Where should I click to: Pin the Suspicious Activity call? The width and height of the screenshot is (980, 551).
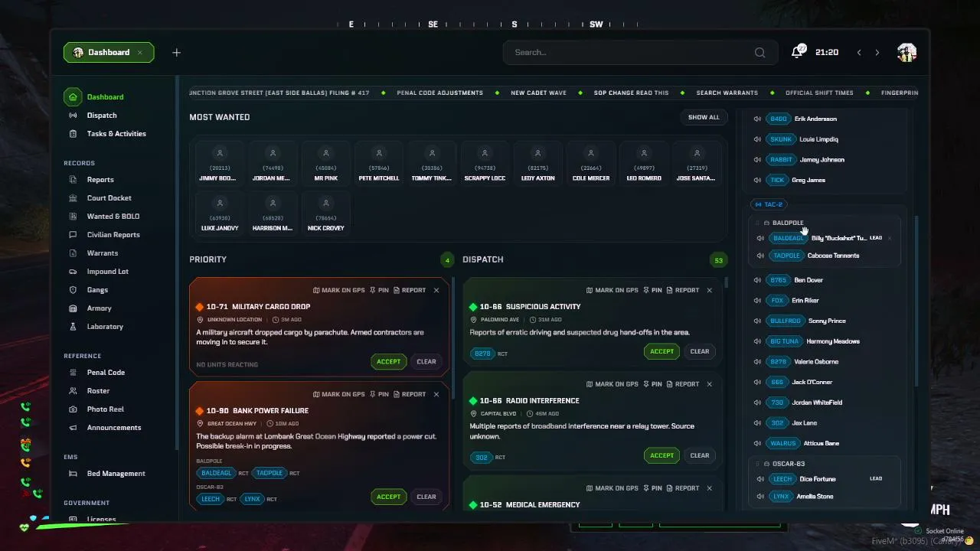click(x=652, y=290)
